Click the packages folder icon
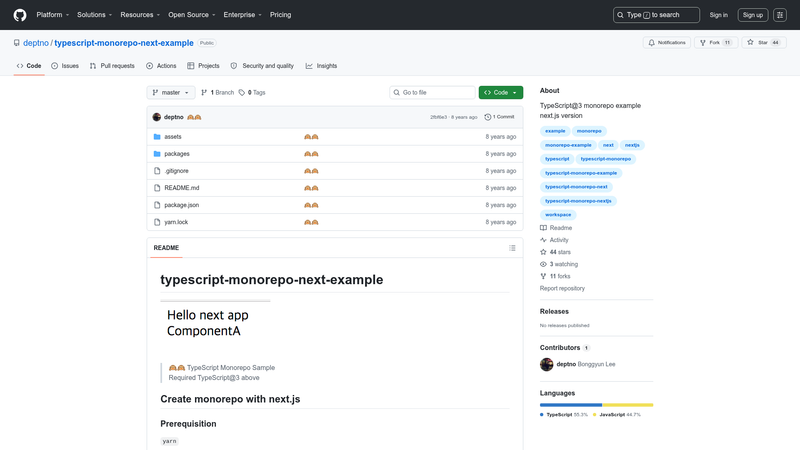800x450 pixels. (x=157, y=154)
